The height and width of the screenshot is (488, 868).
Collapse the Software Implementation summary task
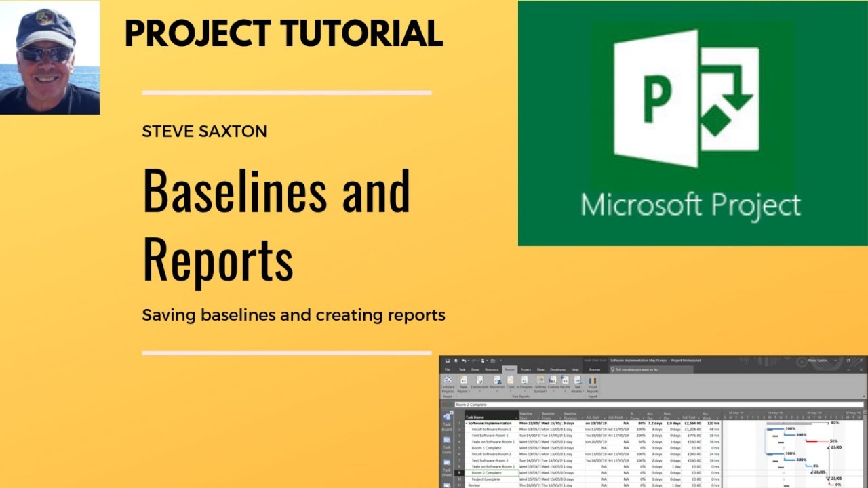pos(467,423)
